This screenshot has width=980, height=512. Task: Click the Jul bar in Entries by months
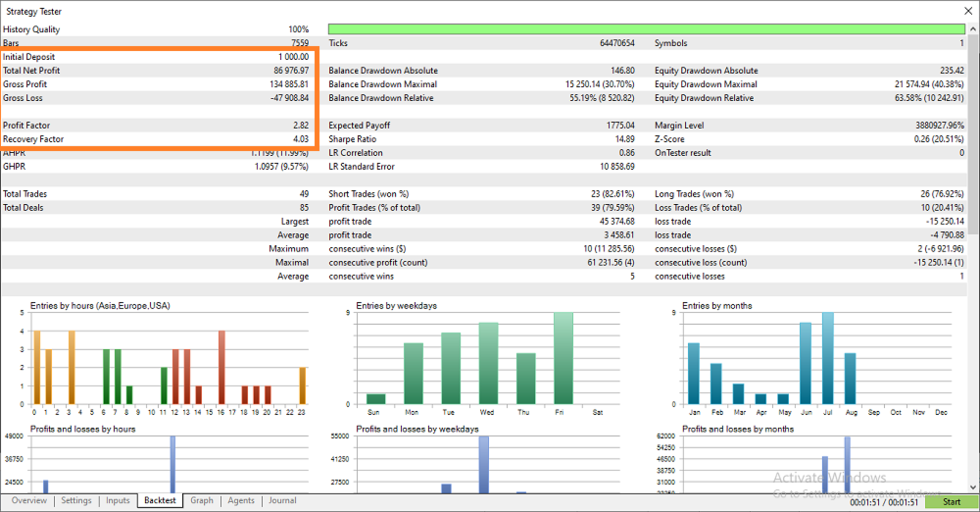coord(828,358)
